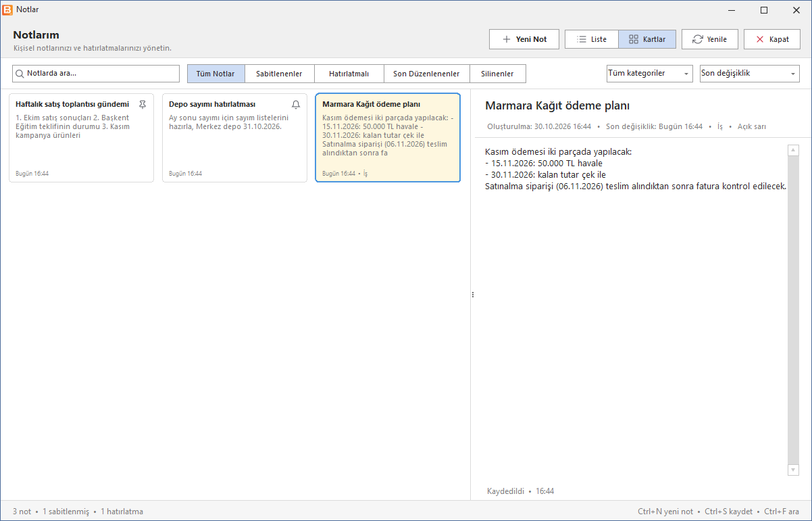
Task: Click '3 not' in the status bar
Action: click(x=22, y=512)
